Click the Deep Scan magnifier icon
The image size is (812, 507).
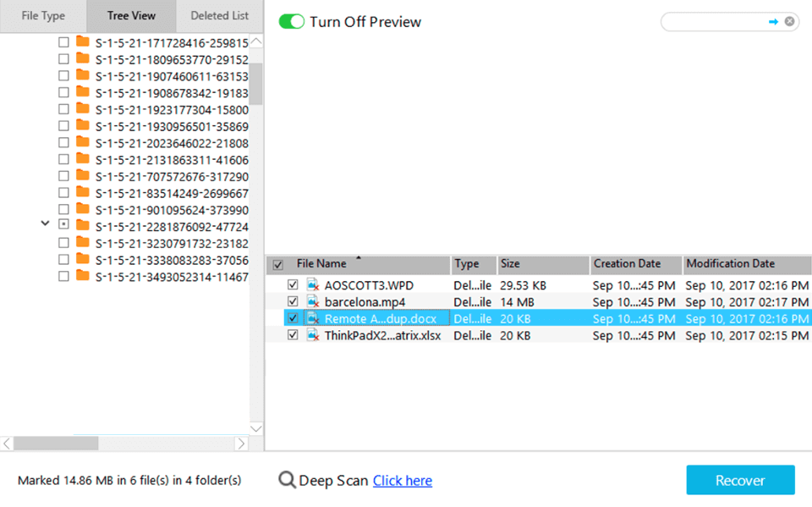coord(288,479)
